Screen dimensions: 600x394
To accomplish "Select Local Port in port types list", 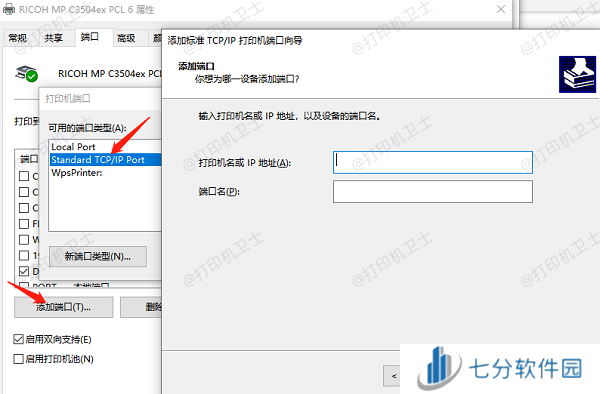I will coord(106,147).
